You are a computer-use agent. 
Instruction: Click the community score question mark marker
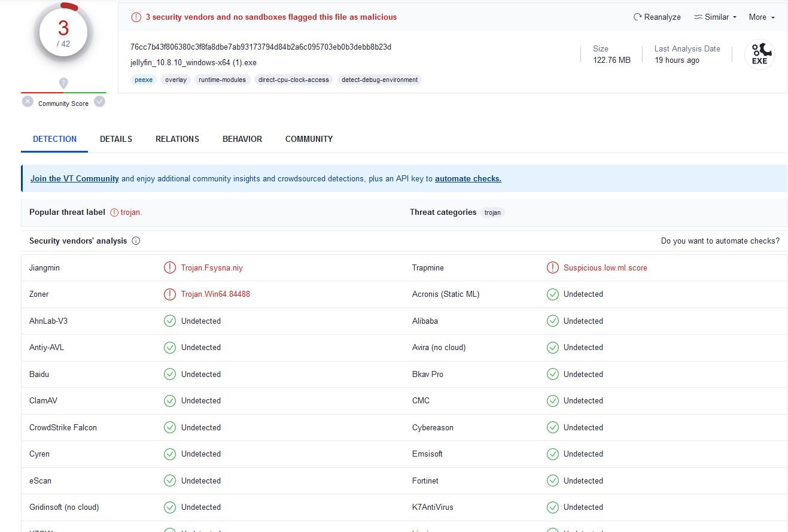pos(63,83)
